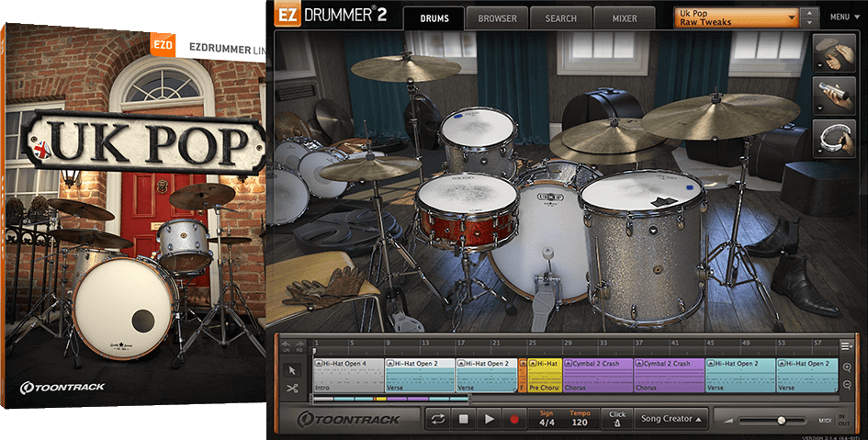The image size is (868, 440).
Task: Select the Verse block starting at bar 17
Action: point(487,376)
